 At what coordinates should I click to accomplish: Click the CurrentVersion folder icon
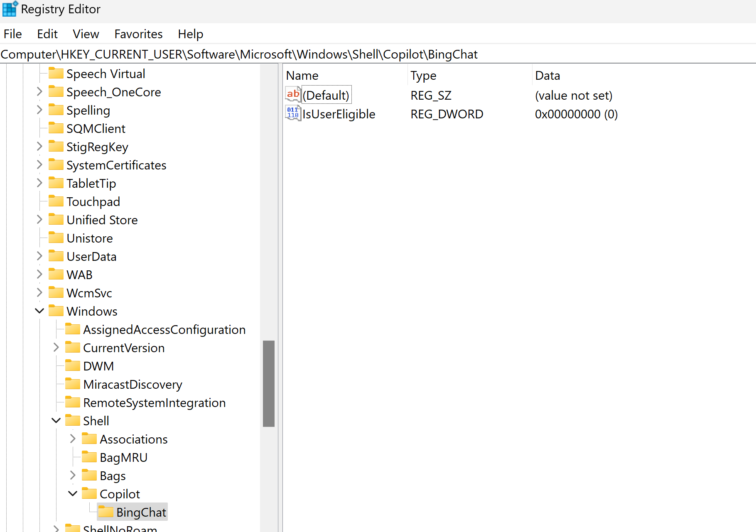pyautogui.click(x=73, y=348)
